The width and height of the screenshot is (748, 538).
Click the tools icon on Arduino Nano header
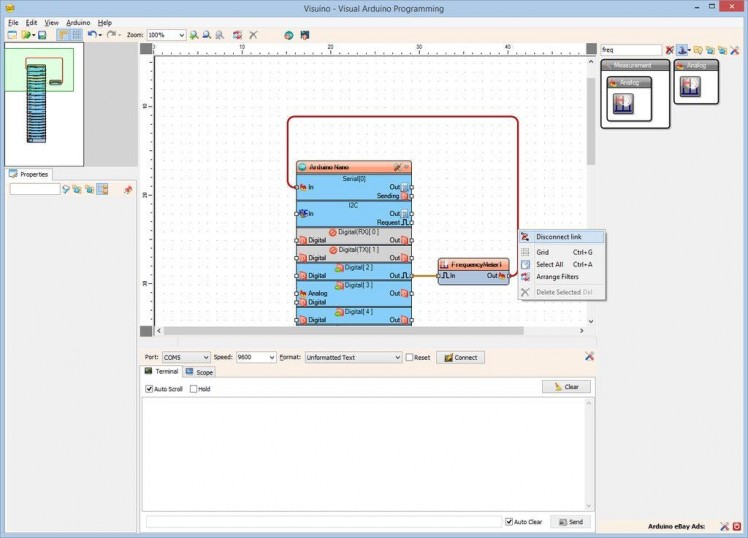[x=397, y=167]
